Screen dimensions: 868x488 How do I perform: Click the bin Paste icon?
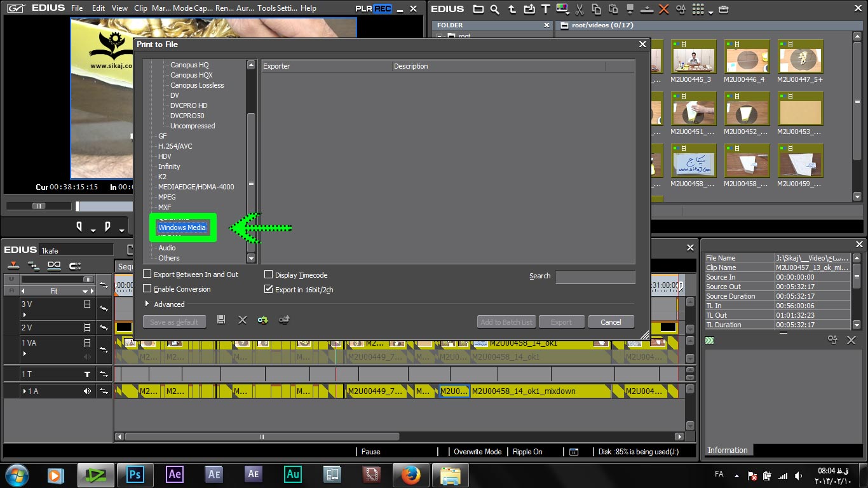(x=613, y=9)
